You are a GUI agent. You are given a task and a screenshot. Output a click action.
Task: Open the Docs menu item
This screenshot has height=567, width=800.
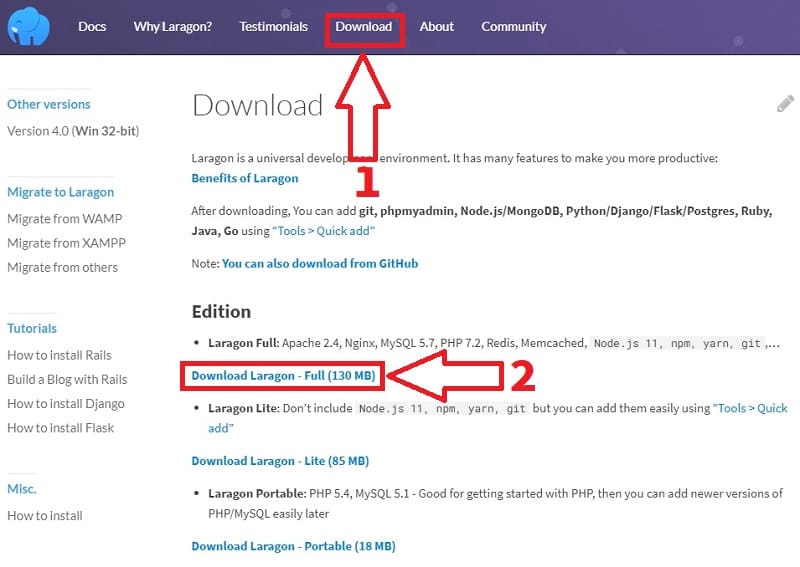[x=92, y=27]
